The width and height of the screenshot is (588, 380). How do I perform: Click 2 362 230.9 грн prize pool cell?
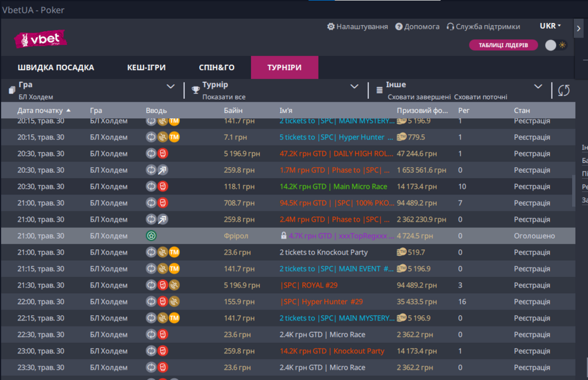[422, 219]
